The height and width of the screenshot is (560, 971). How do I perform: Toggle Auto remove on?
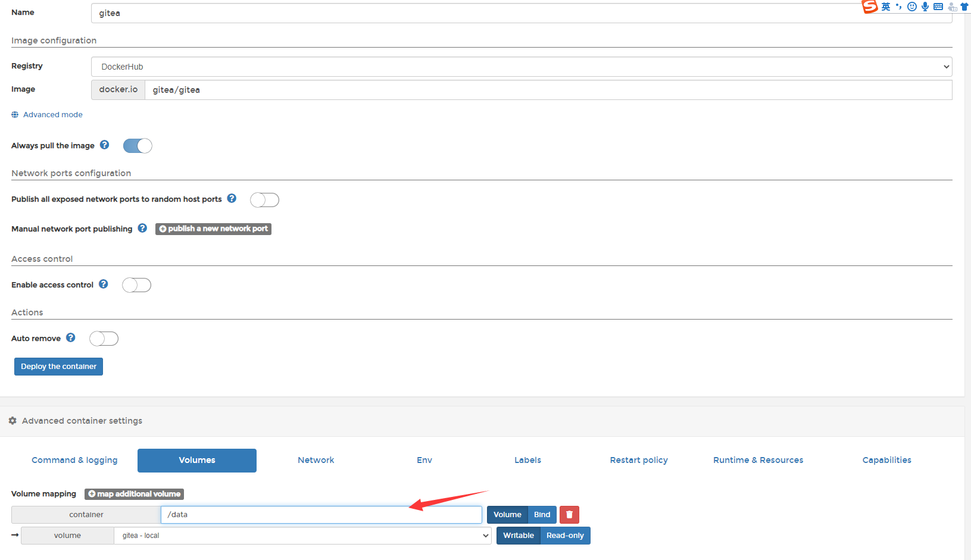(x=104, y=339)
